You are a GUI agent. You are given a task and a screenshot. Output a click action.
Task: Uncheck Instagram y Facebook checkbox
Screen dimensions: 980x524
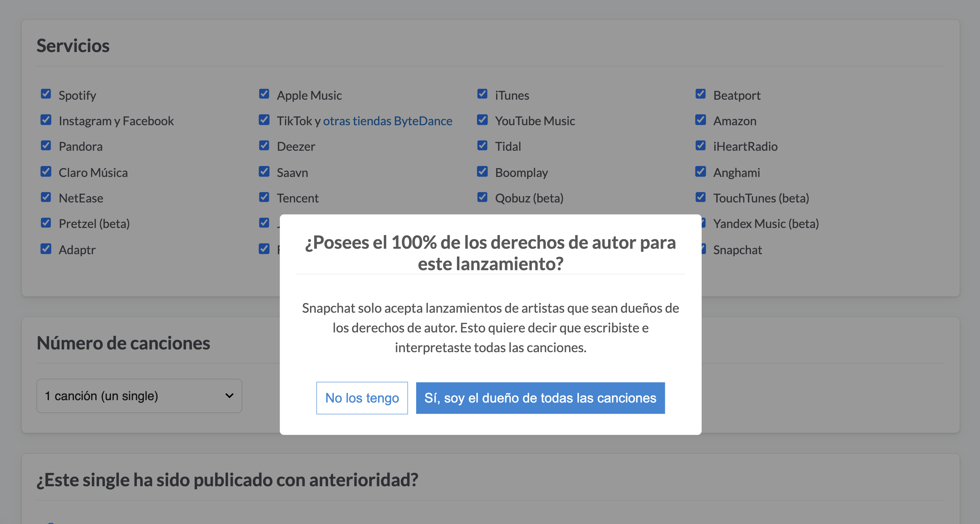click(46, 119)
